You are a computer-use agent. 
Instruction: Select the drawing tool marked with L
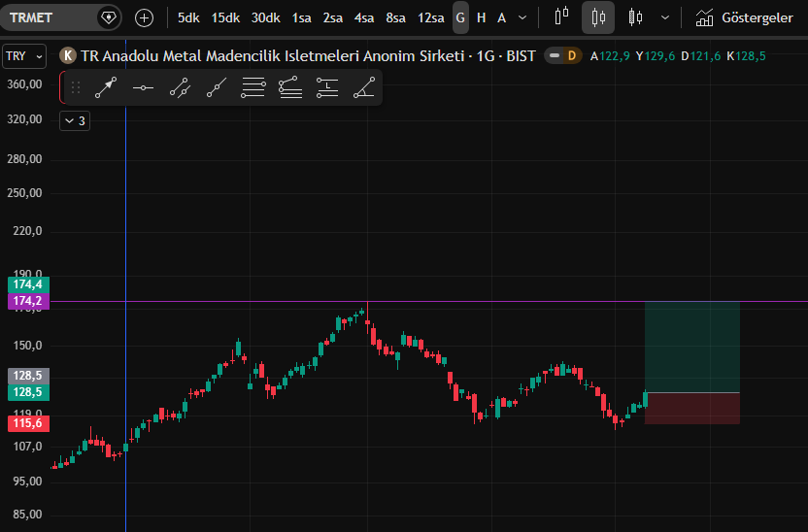(326, 87)
